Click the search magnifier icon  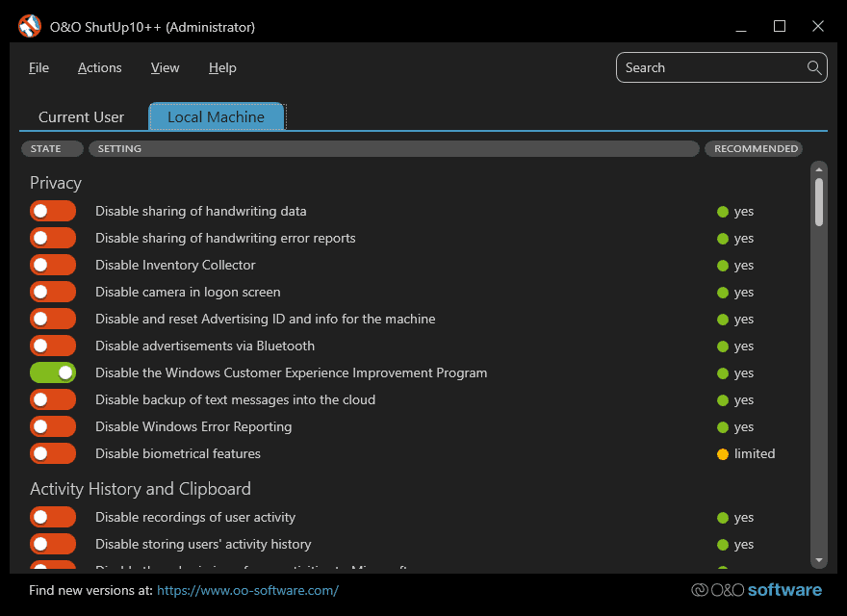pos(814,67)
